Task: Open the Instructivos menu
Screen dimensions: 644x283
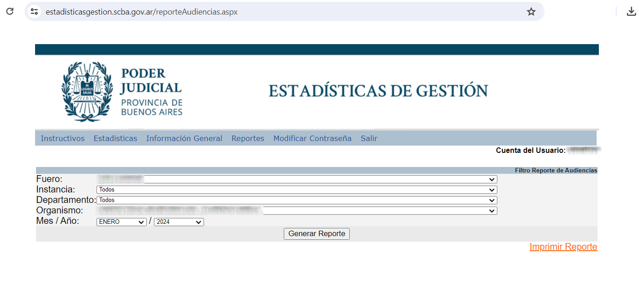Action: coord(62,138)
